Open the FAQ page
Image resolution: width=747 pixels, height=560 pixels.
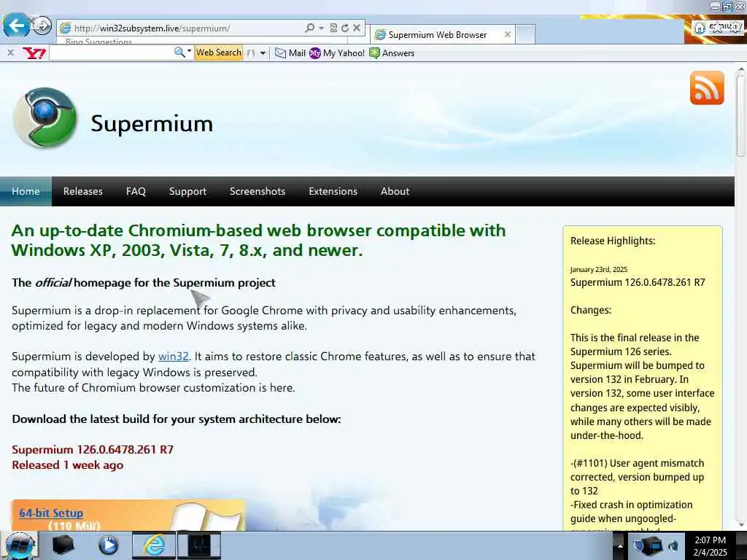pyautogui.click(x=136, y=192)
